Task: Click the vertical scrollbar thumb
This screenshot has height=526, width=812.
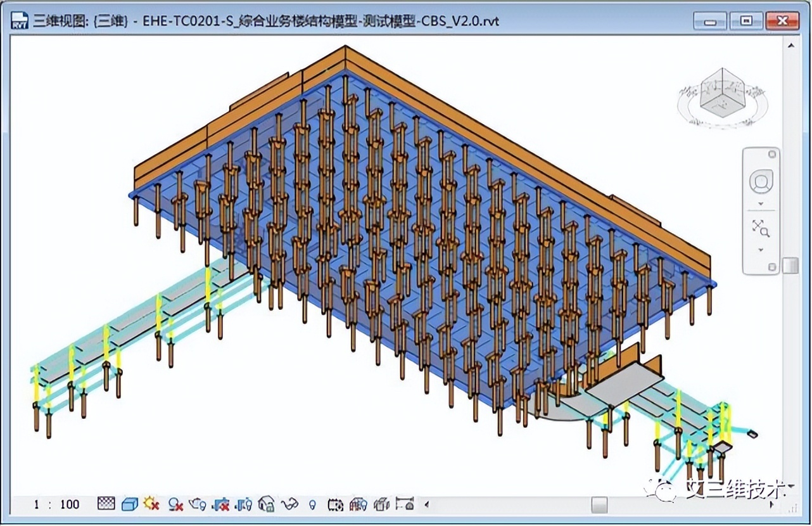Action: coord(790,266)
